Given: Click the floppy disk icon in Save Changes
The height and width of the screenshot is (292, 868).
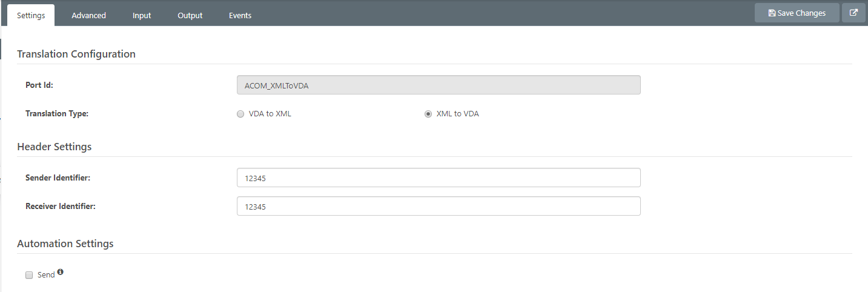Looking at the screenshot, I should (x=772, y=13).
